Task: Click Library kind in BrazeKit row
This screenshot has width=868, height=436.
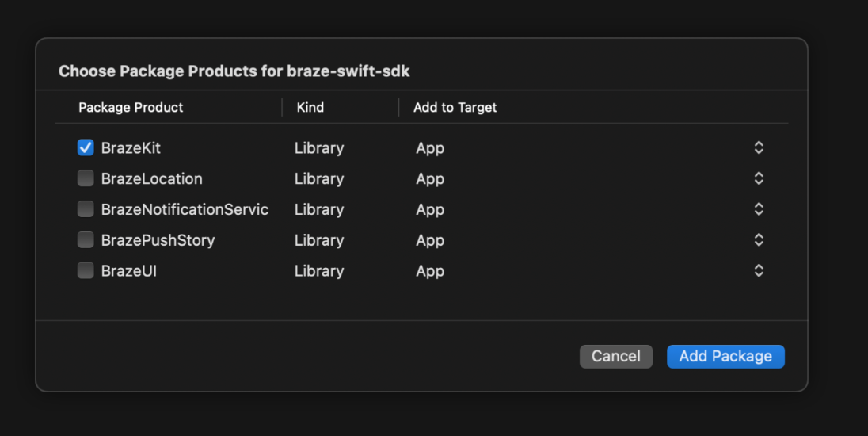Action: 319,148
